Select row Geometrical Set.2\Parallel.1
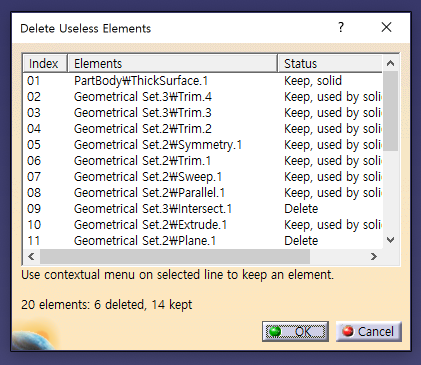The height and width of the screenshot is (365, 421). coord(203,193)
